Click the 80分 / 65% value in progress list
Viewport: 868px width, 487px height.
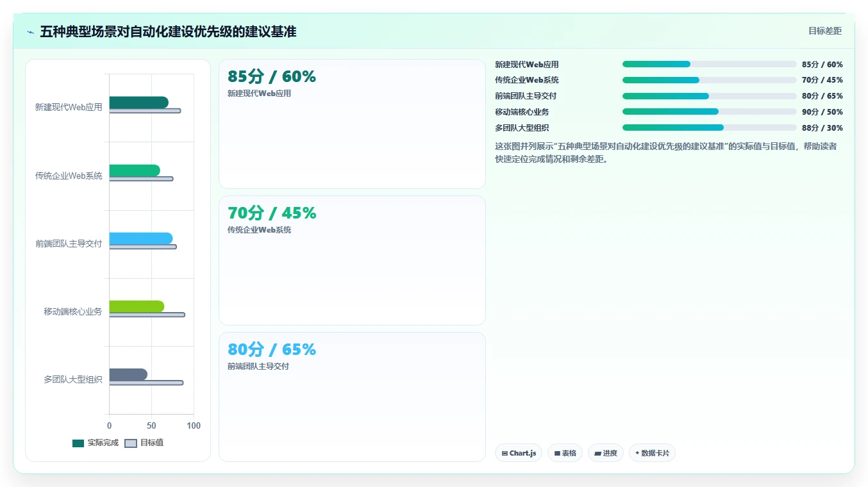click(822, 96)
